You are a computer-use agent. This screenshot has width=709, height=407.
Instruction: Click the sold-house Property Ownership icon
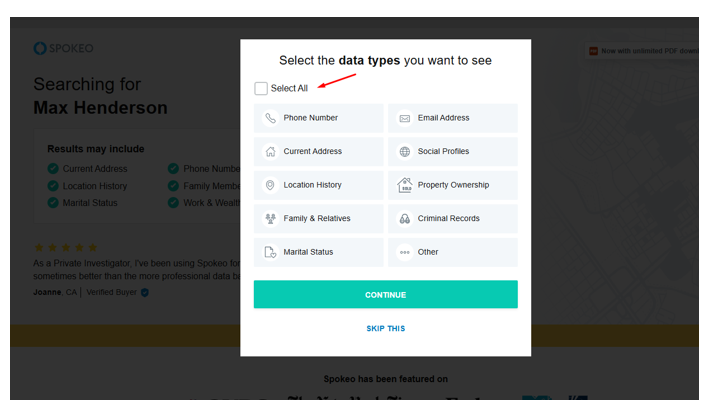pos(404,185)
